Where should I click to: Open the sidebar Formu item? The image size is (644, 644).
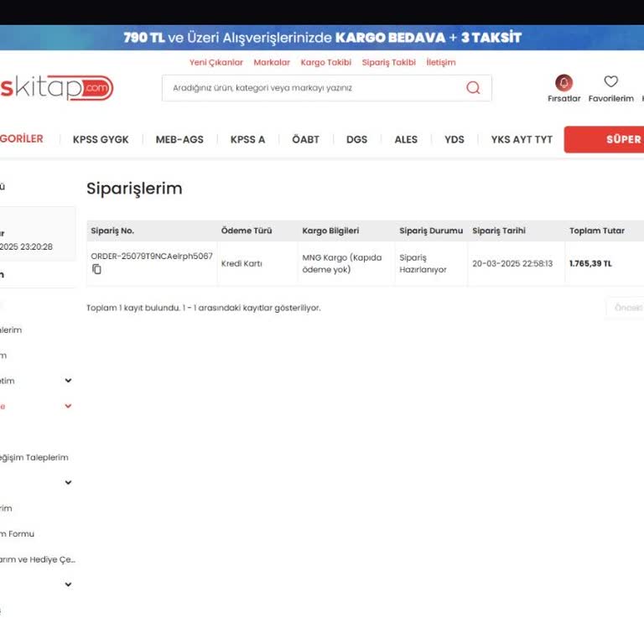click(x=18, y=534)
